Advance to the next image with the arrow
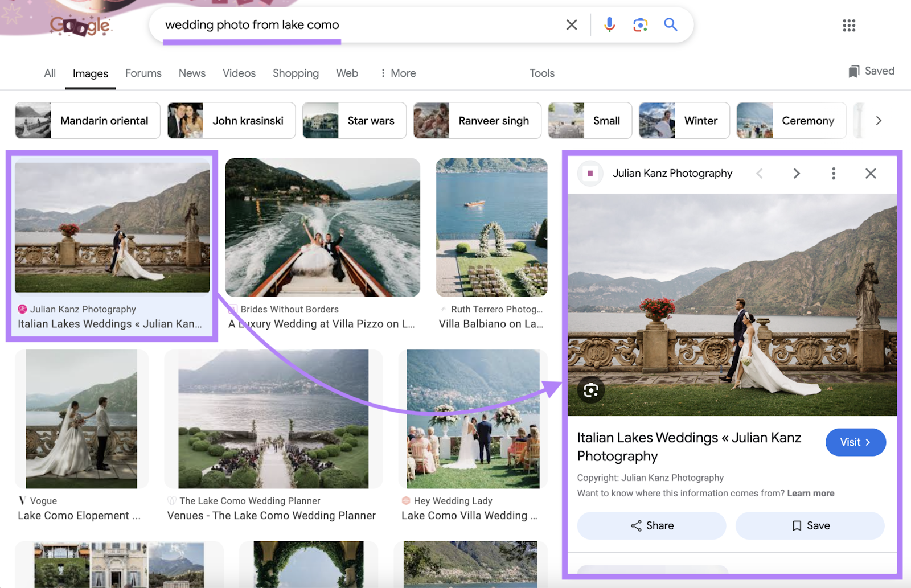 point(797,173)
